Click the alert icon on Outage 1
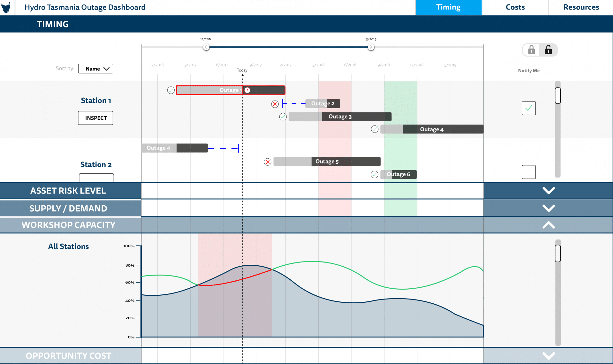The height and width of the screenshot is (364, 613). click(x=247, y=90)
